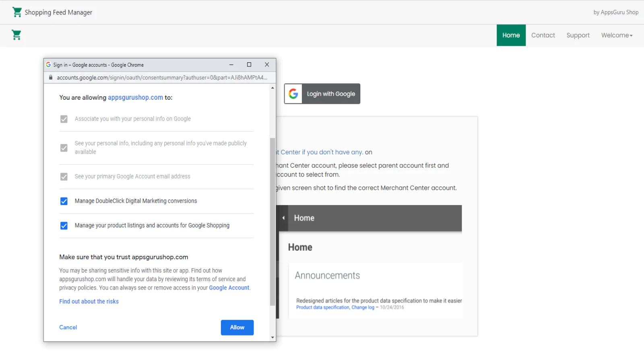Viewport: 644px width, 362px height.
Task: Click scroll up arrow in consent popup
Action: [x=272, y=88]
